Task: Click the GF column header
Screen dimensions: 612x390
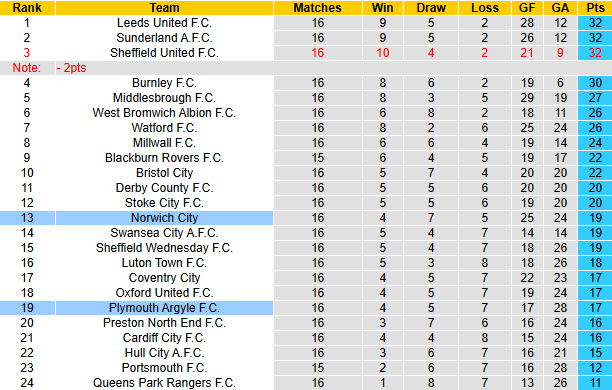Action: coord(527,8)
